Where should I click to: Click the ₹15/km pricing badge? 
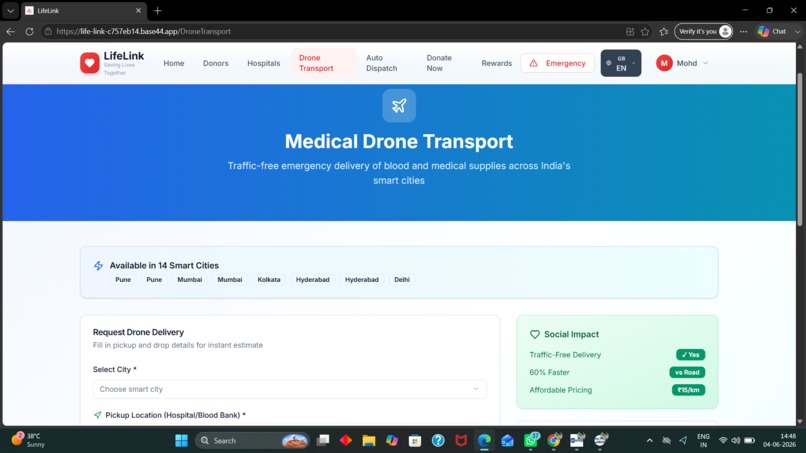coord(688,390)
